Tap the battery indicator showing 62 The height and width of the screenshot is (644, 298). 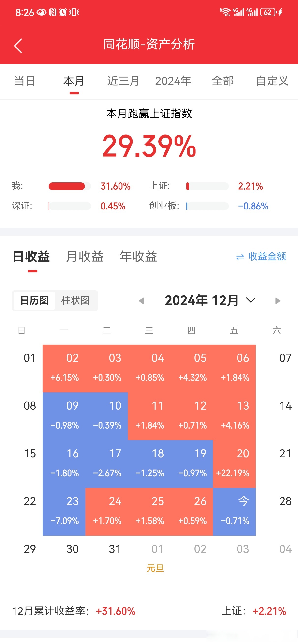point(268,12)
